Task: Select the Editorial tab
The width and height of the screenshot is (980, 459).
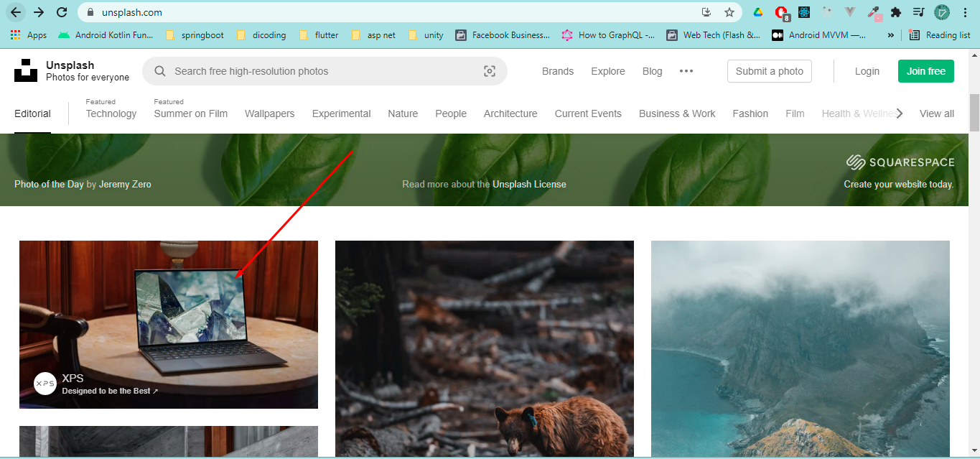Action: tap(32, 113)
